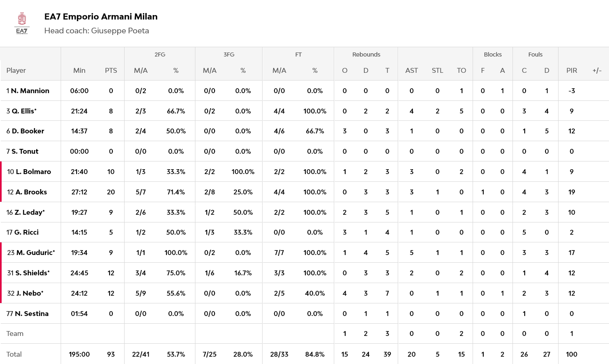Click the EA7 Emporio Armani Milan logo
Screen dimensions: 609x364
22,24
